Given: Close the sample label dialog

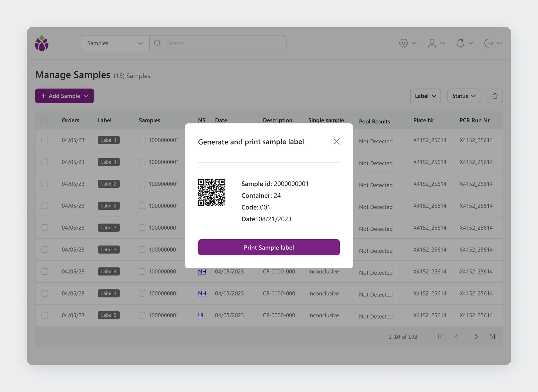Looking at the screenshot, I should (x=336, y=141).
